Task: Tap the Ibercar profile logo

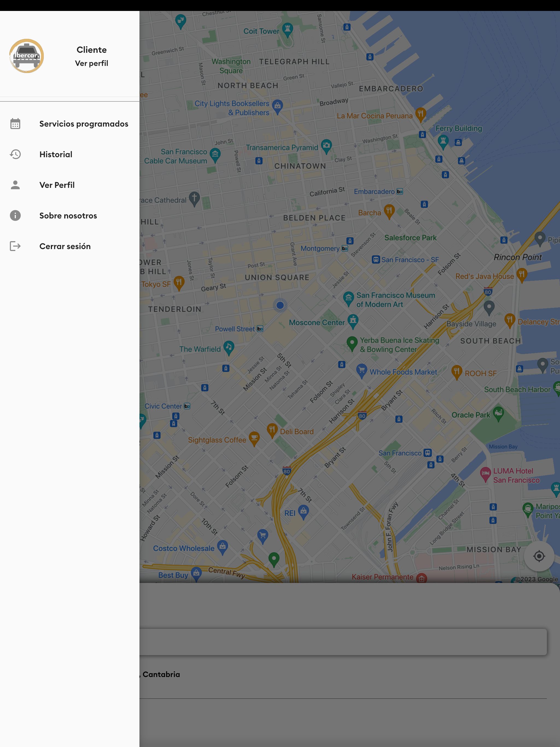Action: 27,56
